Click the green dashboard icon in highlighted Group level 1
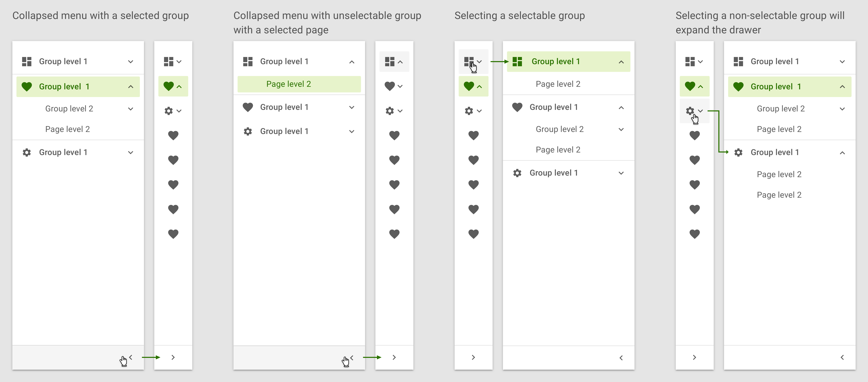This screenshot has width=868, height=382. point(517,62)
